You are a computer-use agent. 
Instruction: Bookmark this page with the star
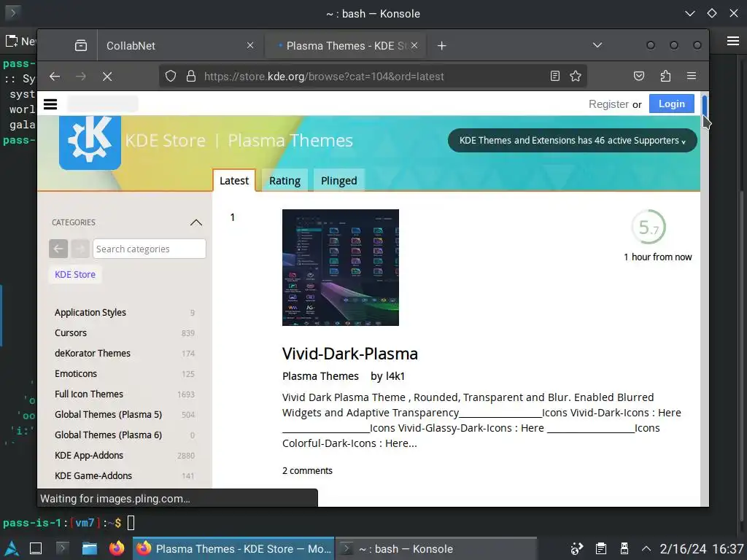click(x=576, y=76)
